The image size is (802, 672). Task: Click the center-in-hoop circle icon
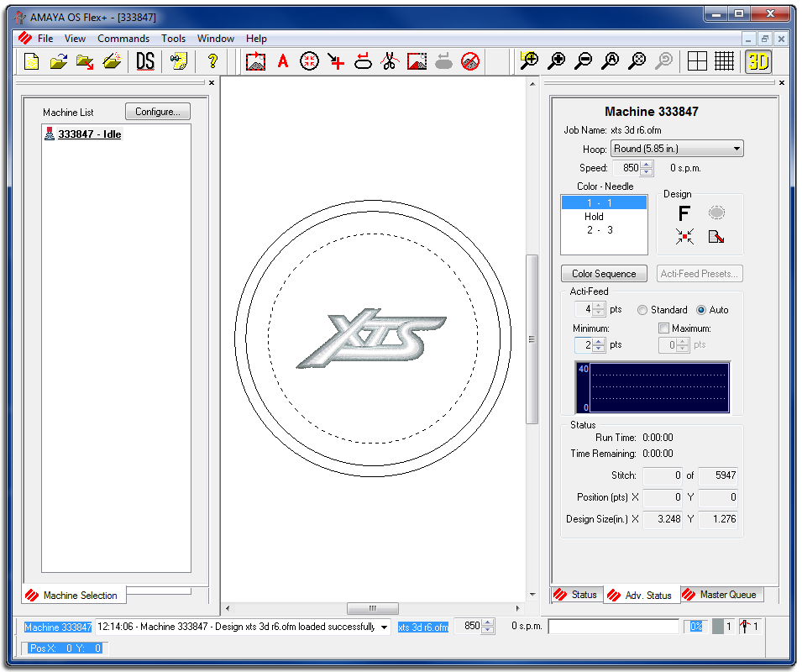309,62
